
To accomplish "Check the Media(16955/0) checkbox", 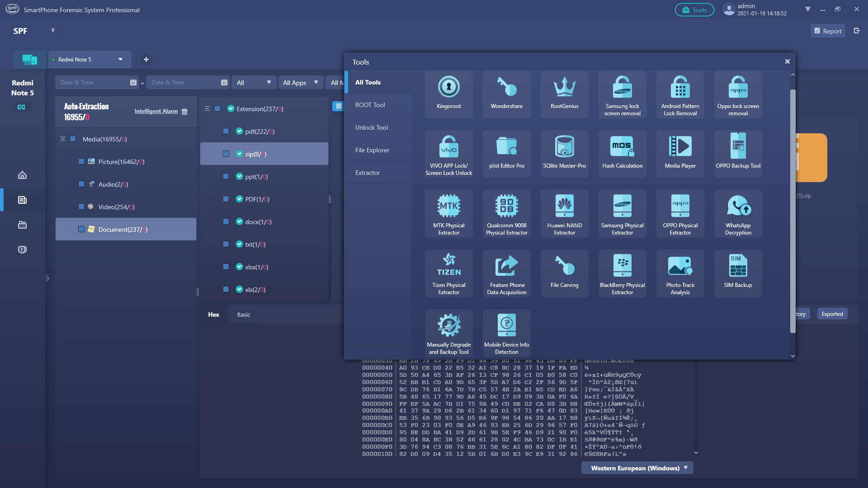I will pyautogui.click(x=73, y=139).
